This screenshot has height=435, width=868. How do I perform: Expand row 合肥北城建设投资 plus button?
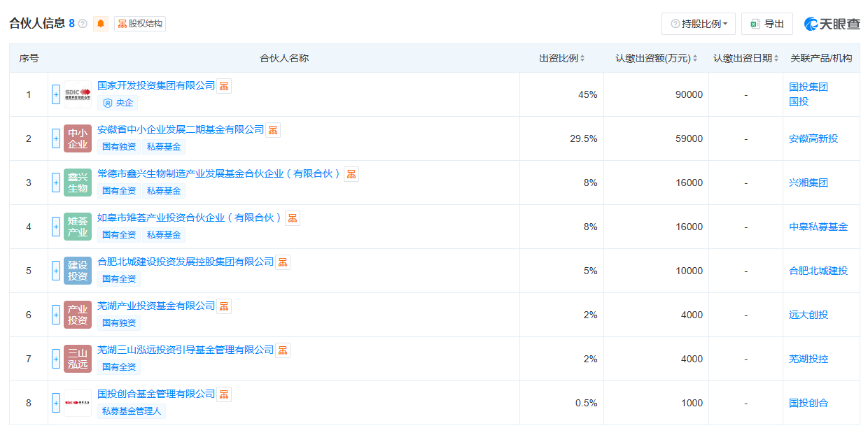(56, 271)
